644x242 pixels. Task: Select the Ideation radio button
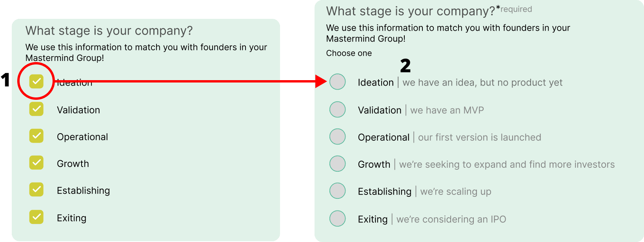[x=337, y=82]
